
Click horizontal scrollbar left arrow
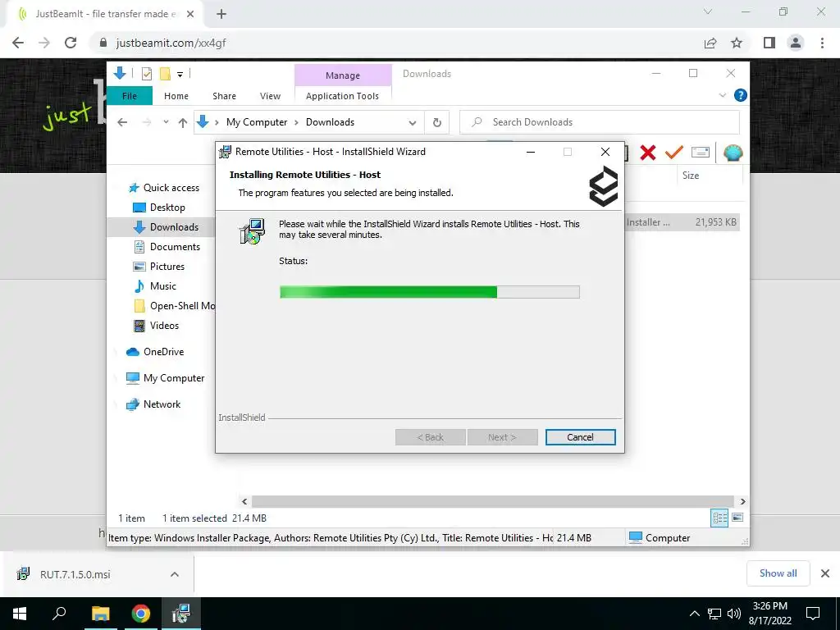tap(244, 501)
